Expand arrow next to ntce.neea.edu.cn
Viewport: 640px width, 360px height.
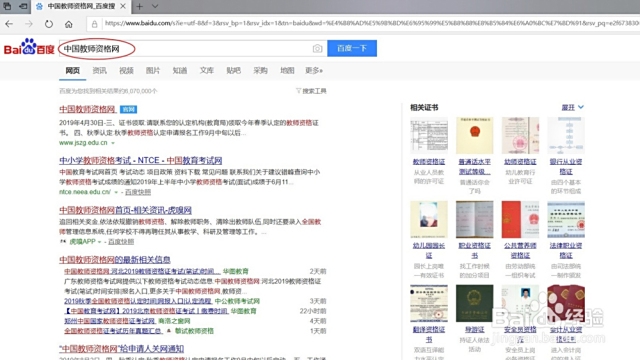coord(116,192)
